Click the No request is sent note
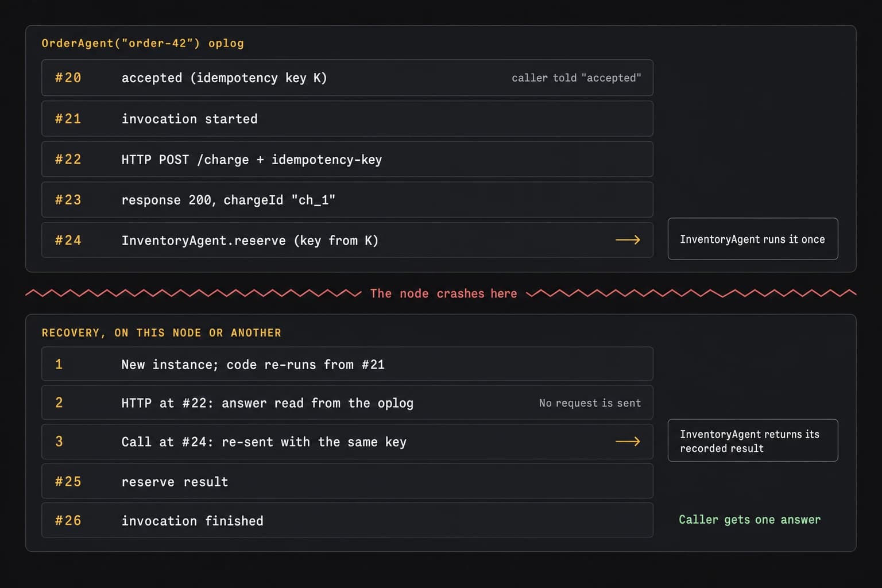 pyautogui.click(x=590, y=403)
